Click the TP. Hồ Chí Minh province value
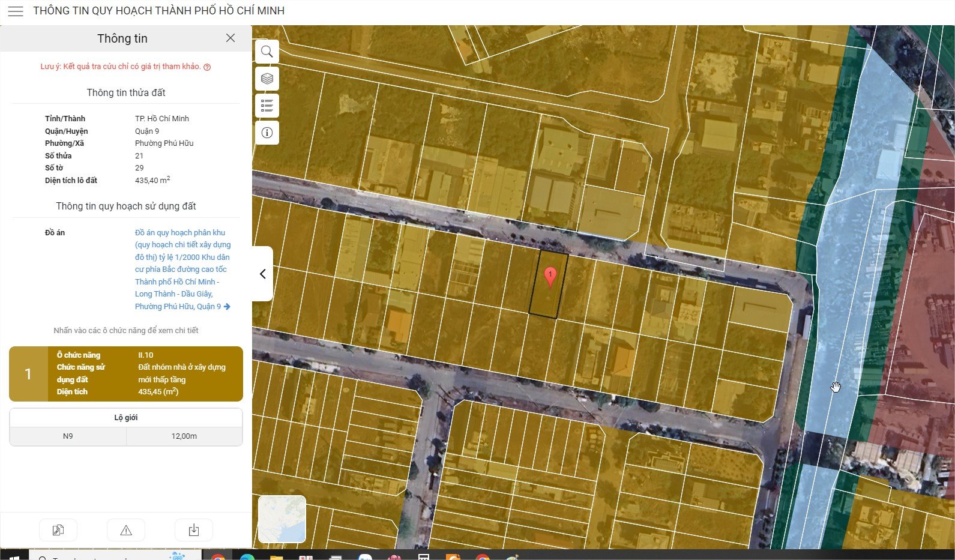Screen dimensions: 955x560 click(x=162, y=119)
